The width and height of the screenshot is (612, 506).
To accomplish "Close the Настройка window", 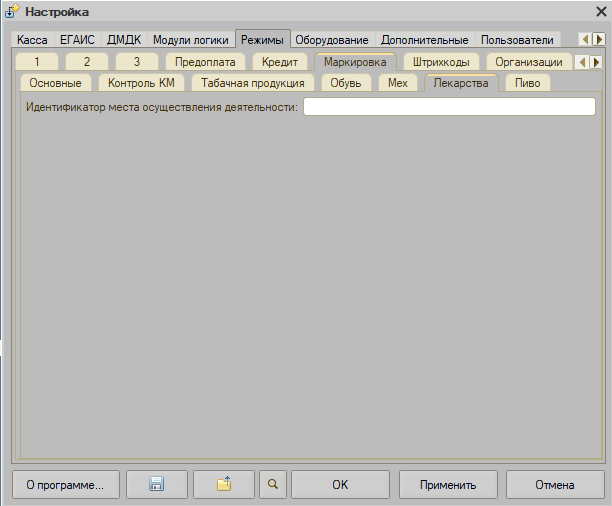I will [598, 12].
